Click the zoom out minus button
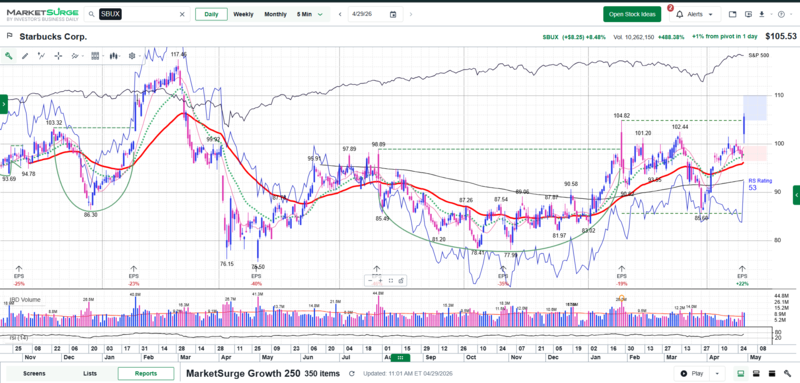The height and width of the screenshot is (383, 800). coord(370,280)
